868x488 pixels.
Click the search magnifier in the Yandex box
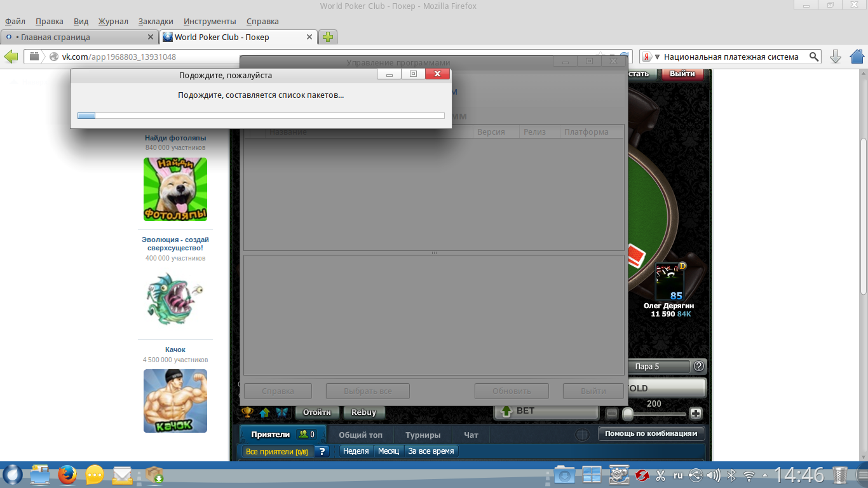point(814,57)
